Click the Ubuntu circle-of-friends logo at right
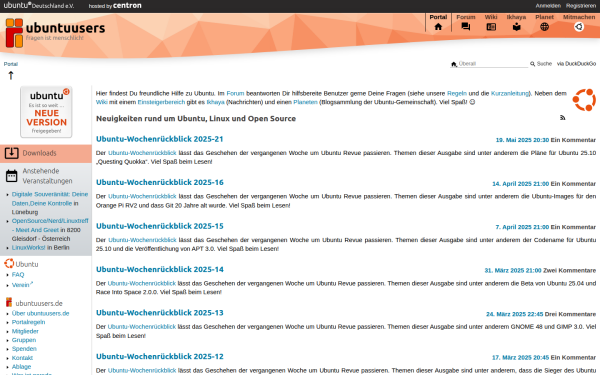This screenshot has width=600, height=375. coord(584,100)
